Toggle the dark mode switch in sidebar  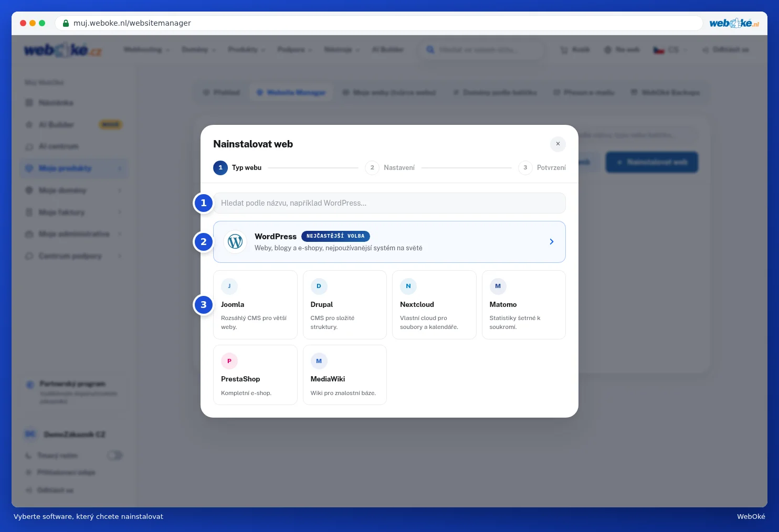(x=115, y=455)
